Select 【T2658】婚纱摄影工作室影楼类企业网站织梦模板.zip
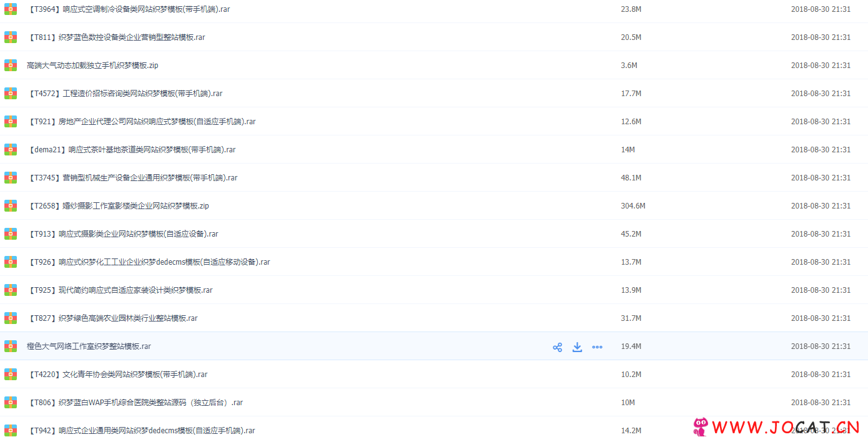The height and width of the screenshot is (437, 868). 118,206
